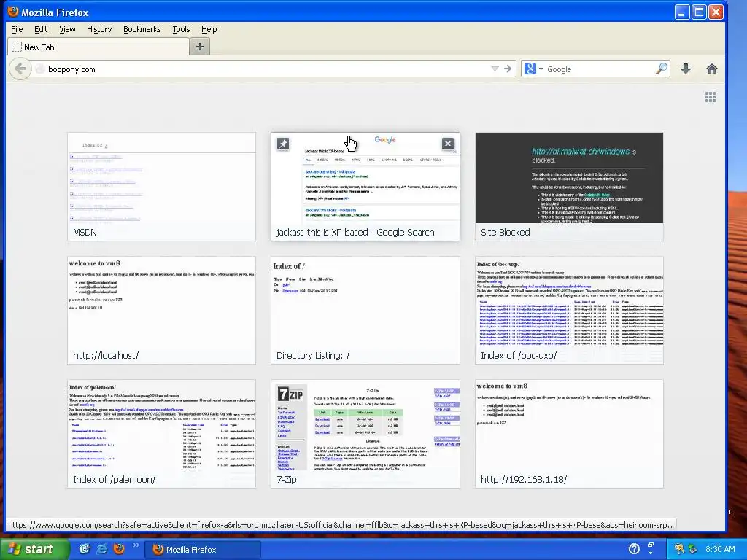The image size is (747, 560).
Task: Open the MSDN thumbnail tile
Action: click(161, 187)
